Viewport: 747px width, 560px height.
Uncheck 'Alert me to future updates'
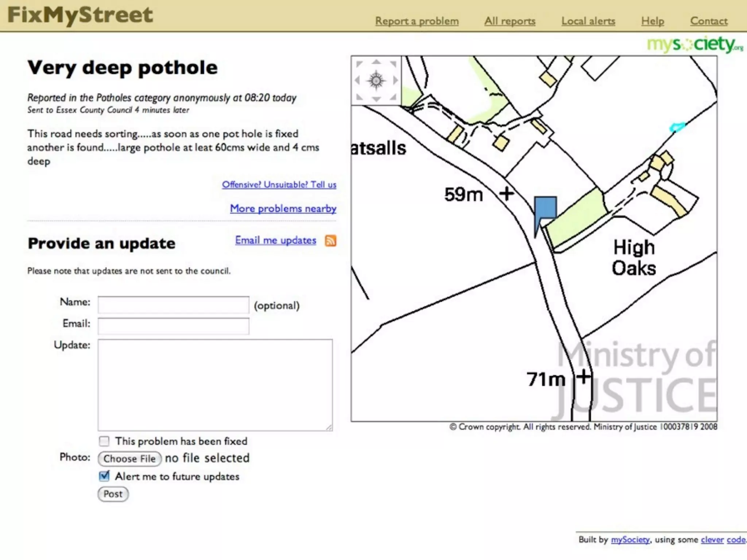pos(104,476)
